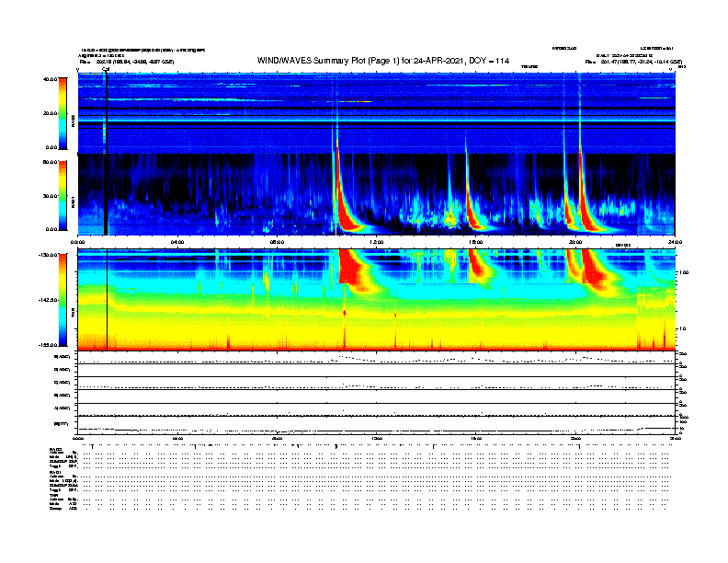Viewport: 728px width, 563px height.
Task: Click the Cal marker above RAD2 panel
Action: pyautogui.click(x=106, y=70)
